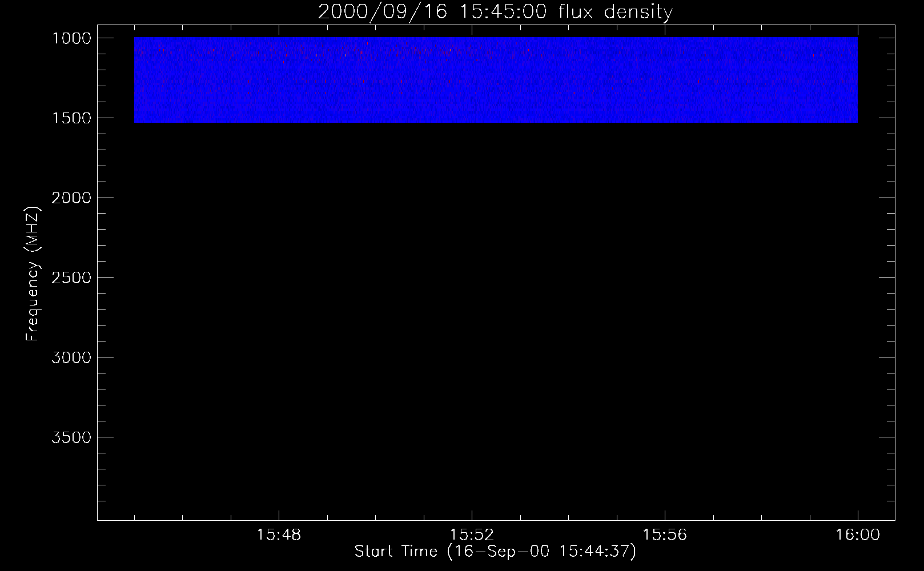Screen dimensions: 924x571
Task: Click the 2500 frequency tick label
Action: tap(72, 278)
